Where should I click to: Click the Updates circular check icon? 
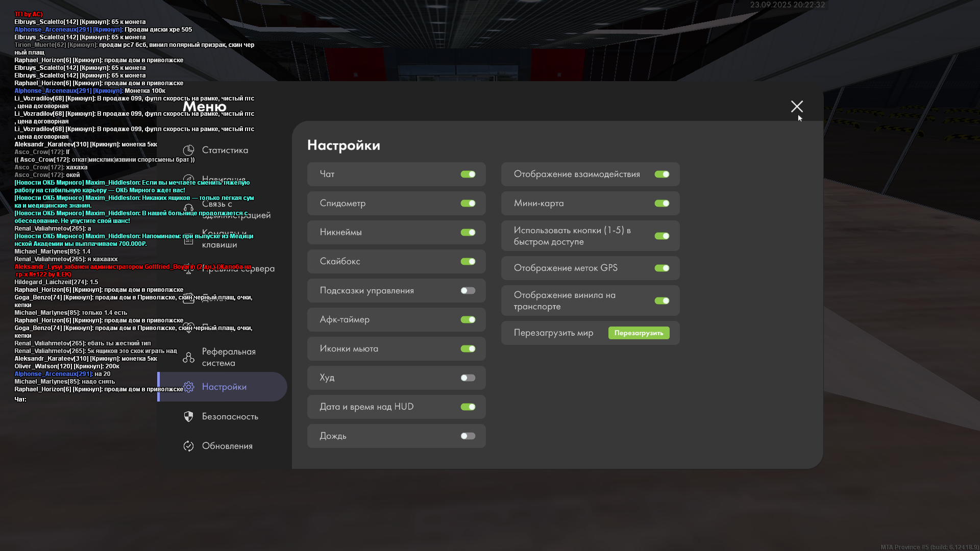(x=188, y=446)
